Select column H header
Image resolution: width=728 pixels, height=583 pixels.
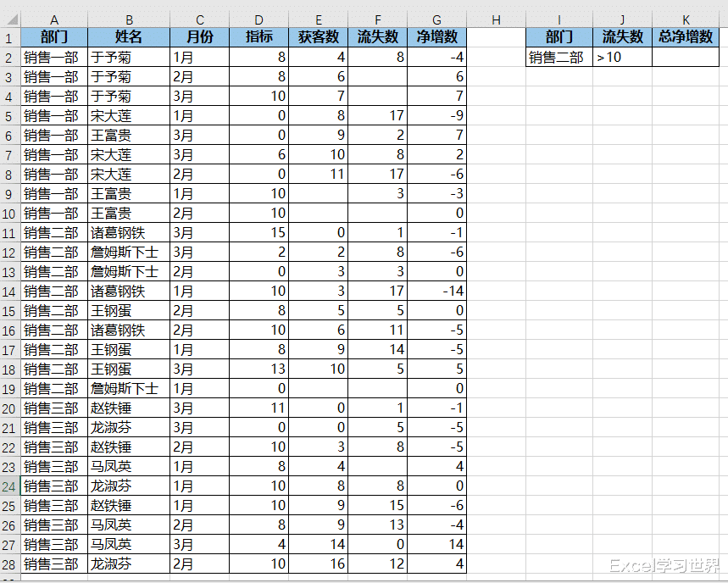click(497, 20)
